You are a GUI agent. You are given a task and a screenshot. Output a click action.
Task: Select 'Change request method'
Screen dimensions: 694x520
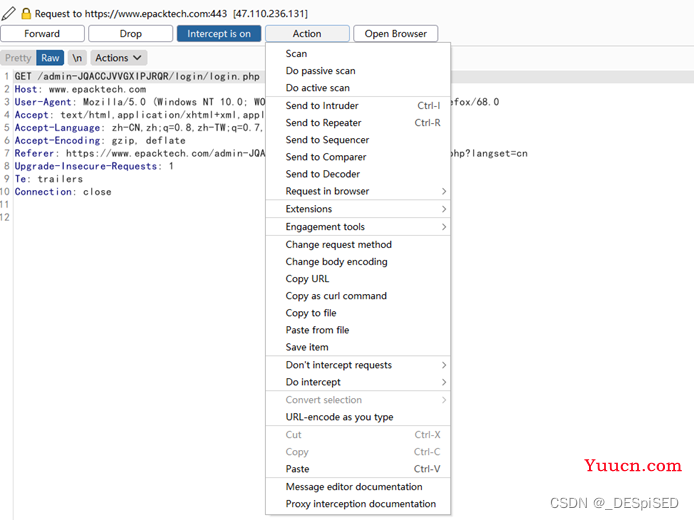click(358, 245)
